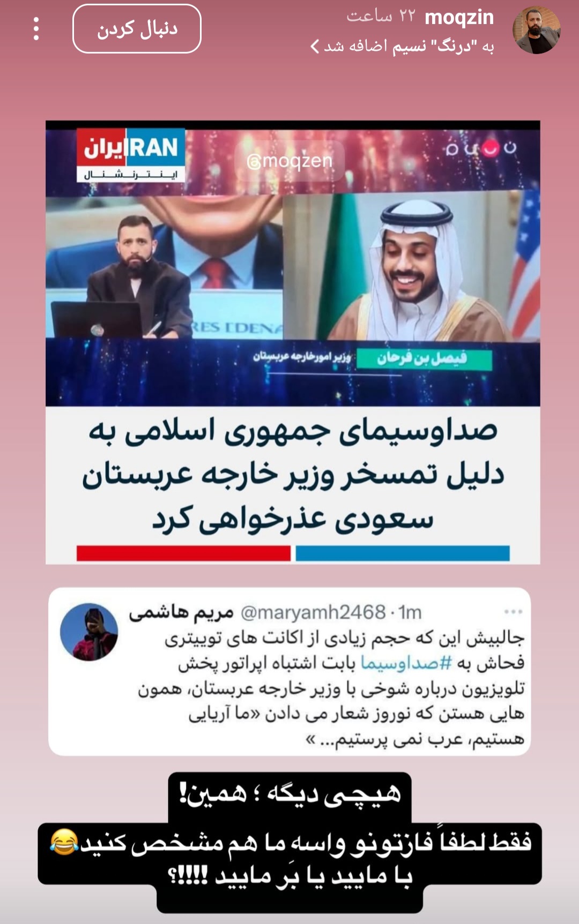Tap the blue bar under headline
Screen dimensions: 579x924
tap(403, 553)
